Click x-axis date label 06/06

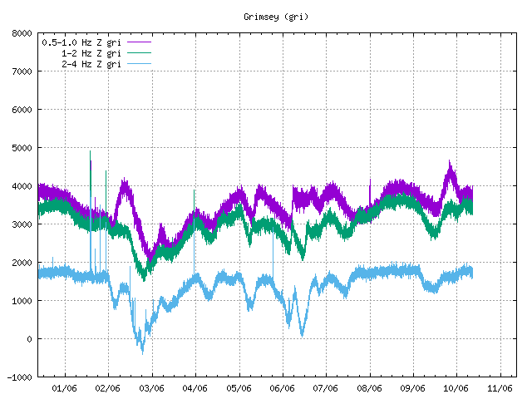[x=283, y=388]
